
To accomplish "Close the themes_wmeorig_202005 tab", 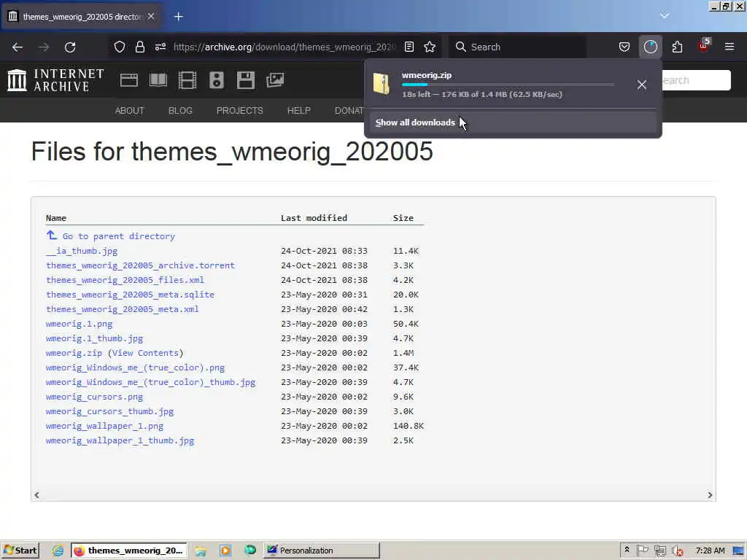I will click(x=151, y=16).
